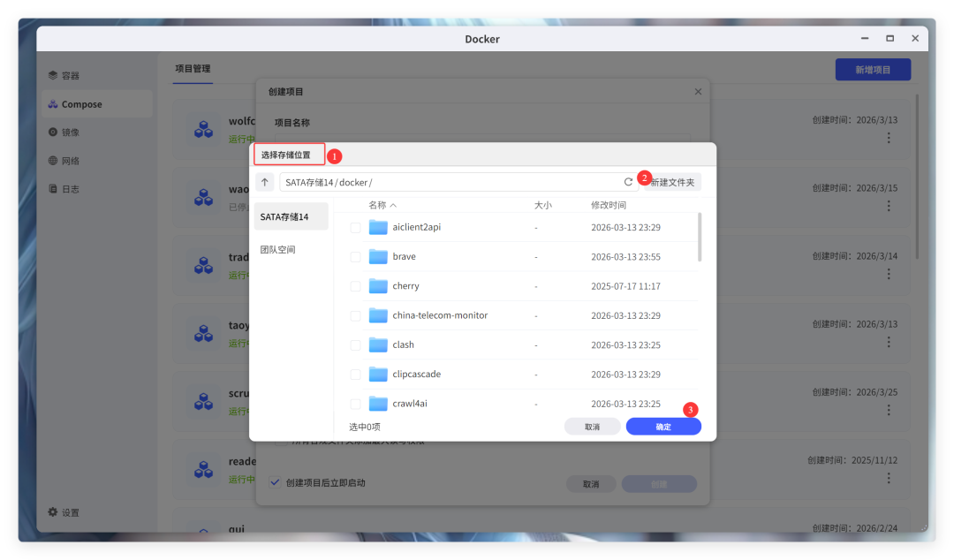954x560 pixels.
Task: Open the 镜像 sidebar section
Action: tap(96, 132)
